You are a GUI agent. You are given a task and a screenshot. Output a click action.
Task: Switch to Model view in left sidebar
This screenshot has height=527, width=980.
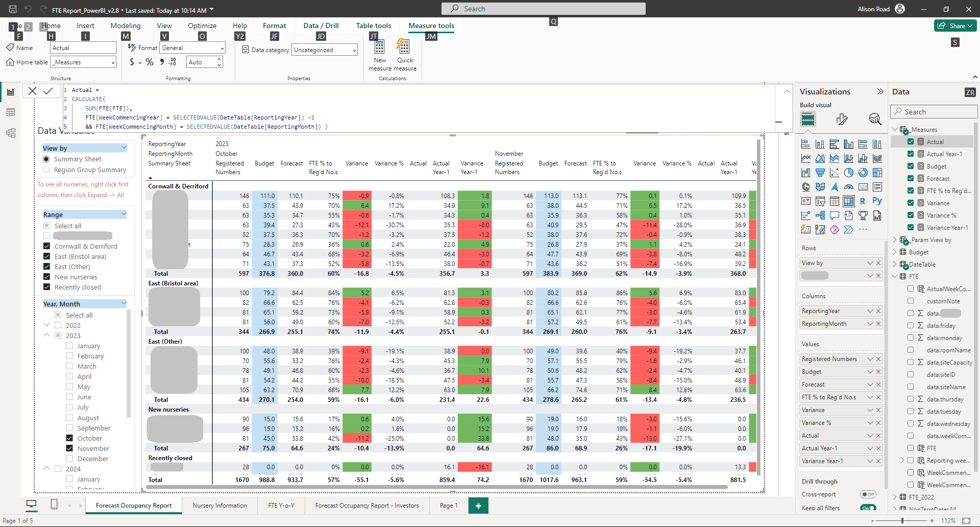coord(10,133)
